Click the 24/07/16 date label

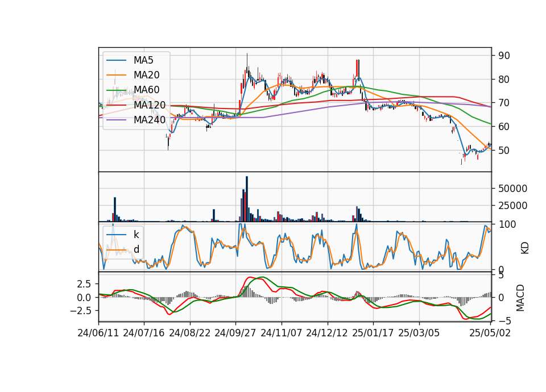(144, 333)
